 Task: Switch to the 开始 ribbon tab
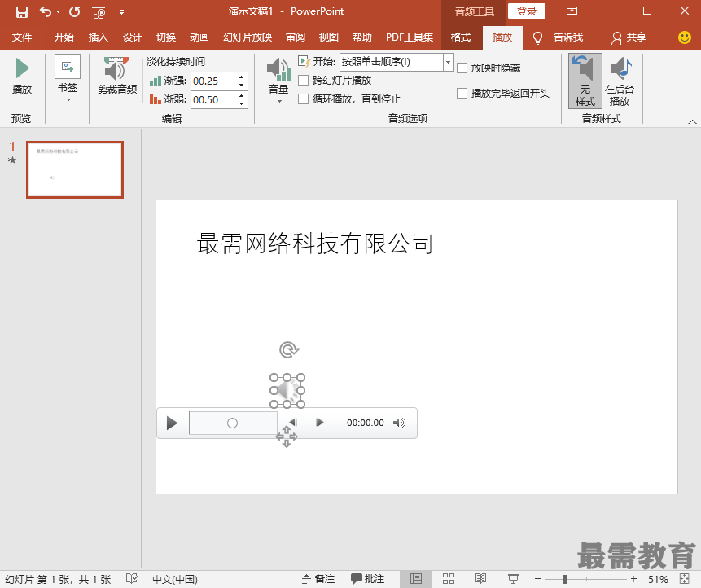(x=64, y=37)
